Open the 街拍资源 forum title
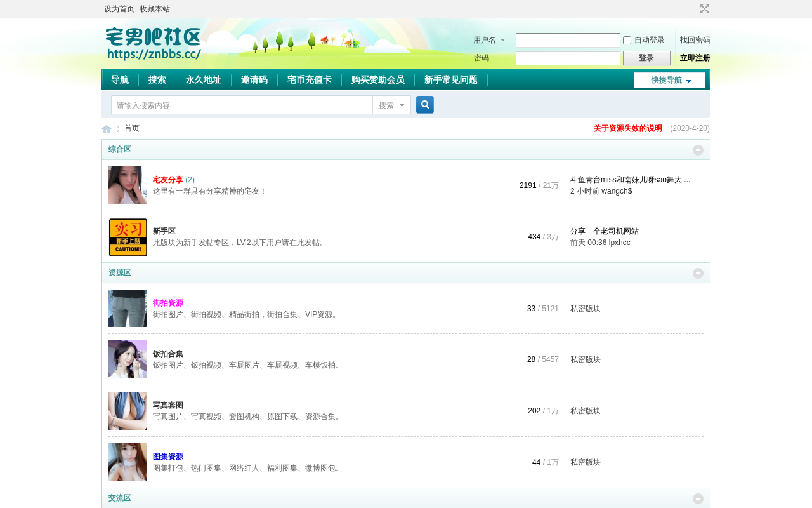 point(168,303)
